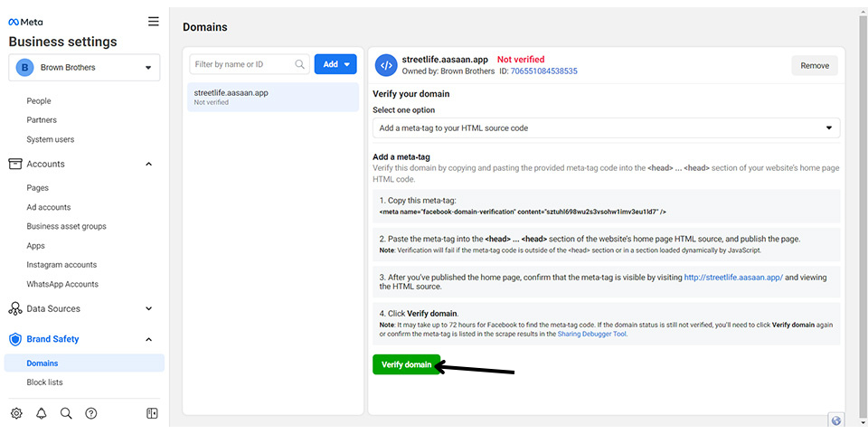Open the verification option dropdown for meta-tag

(606, 127)
